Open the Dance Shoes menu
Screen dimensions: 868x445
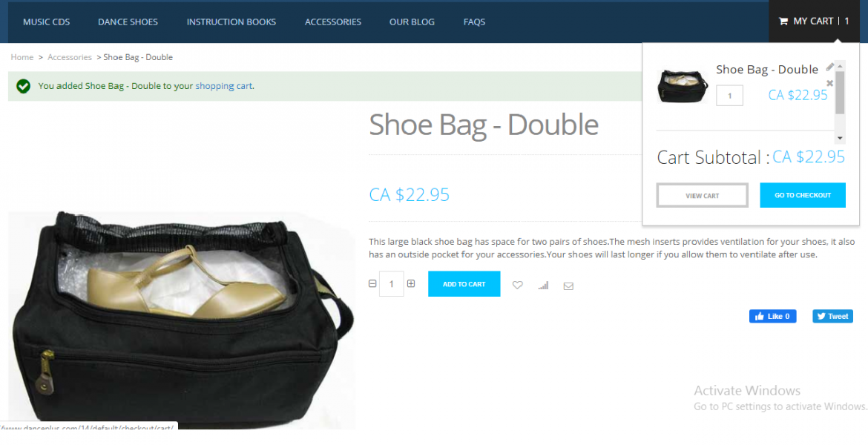coord(128,22)
